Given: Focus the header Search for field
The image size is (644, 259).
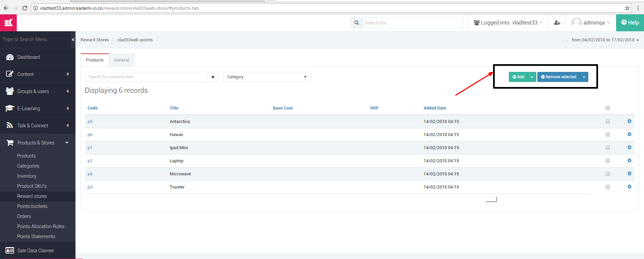Looking at the screenshot, I should point(413,23).
